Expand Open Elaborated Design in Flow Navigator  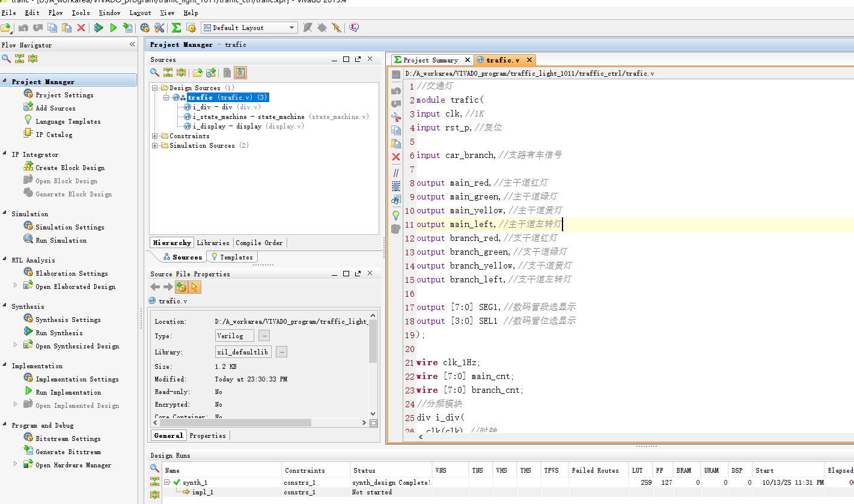16,286
